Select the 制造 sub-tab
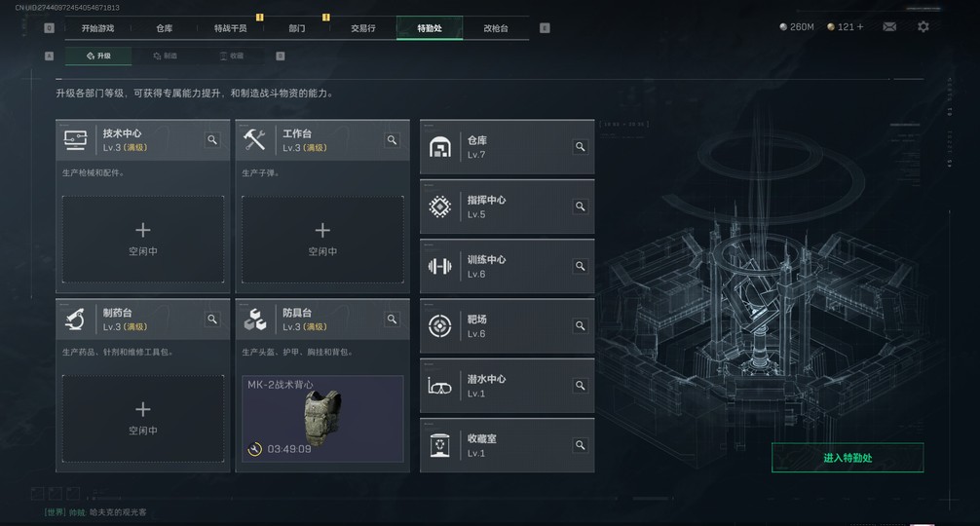The width and height of the screenshot is (980, 526). tap(166, 56)
